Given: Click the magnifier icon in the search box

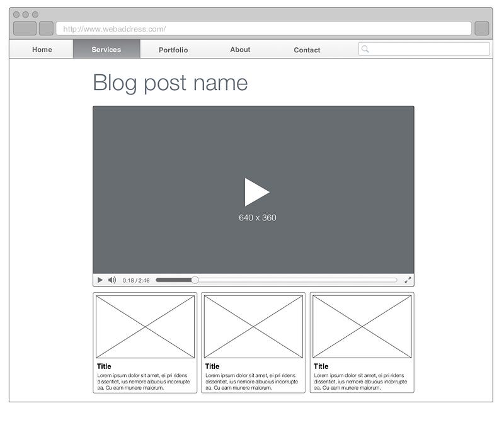Looking at the screenshot, I should (x=365, y=49).
